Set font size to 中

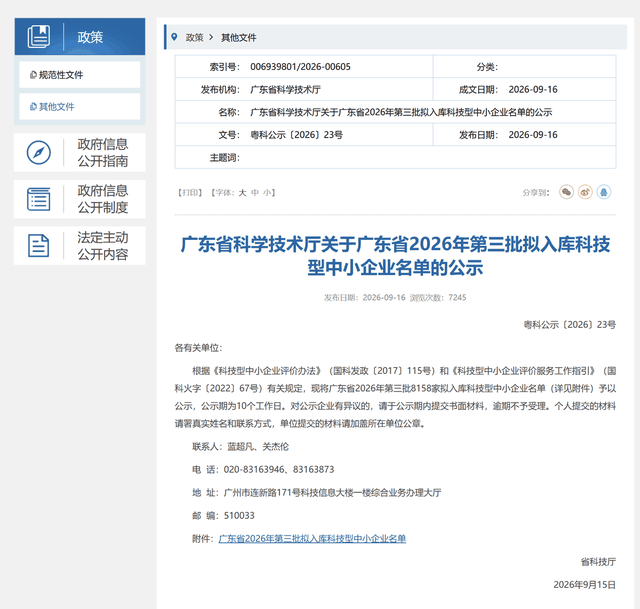pyautogui.click(x=255, y=193)
